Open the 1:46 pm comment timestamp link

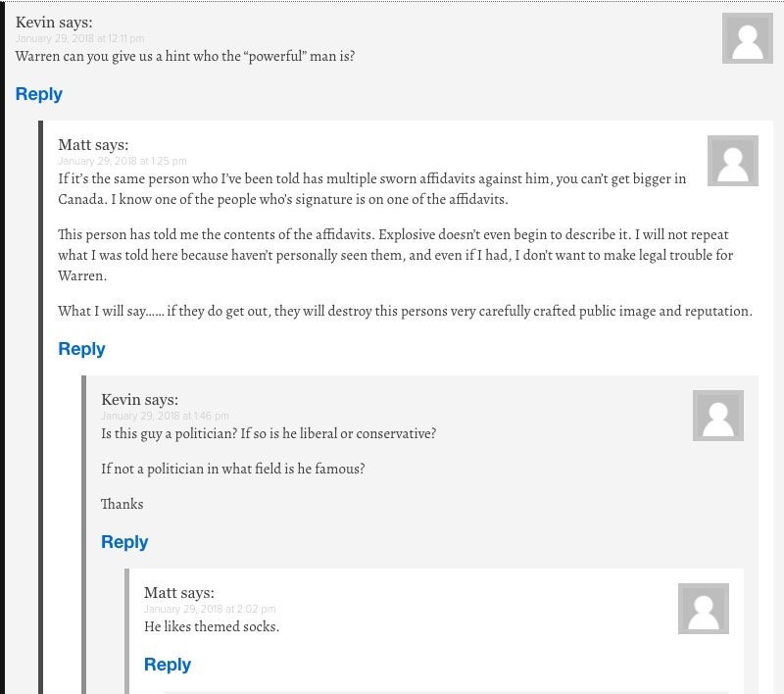pyautogui.click(x=165, y=416)
